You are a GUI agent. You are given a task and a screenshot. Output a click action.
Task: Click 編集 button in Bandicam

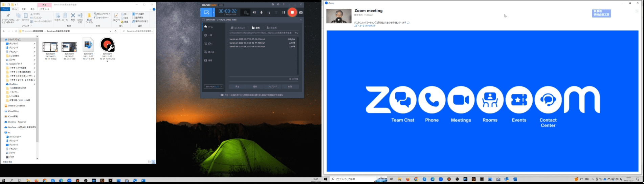(255, 87)
